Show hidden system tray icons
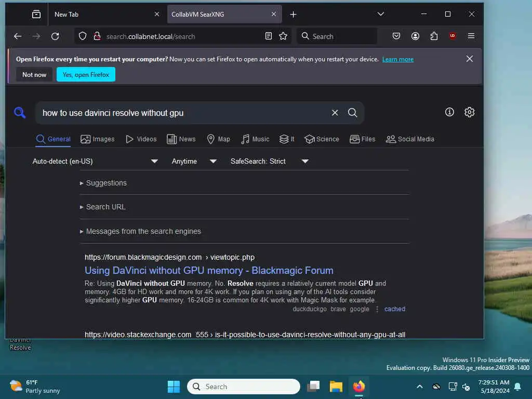 click(420, 387)
